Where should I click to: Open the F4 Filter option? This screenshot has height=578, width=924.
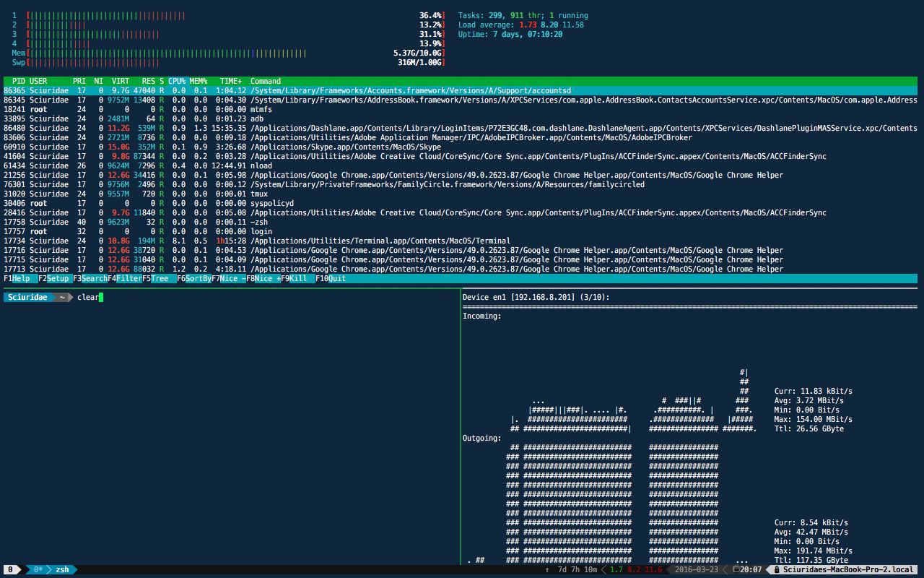tap(125, 278)
